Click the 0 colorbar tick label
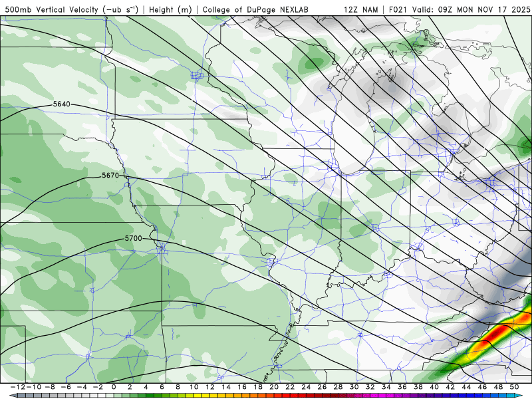The width and height of the screenshot is (532, 399). (114, 387)
